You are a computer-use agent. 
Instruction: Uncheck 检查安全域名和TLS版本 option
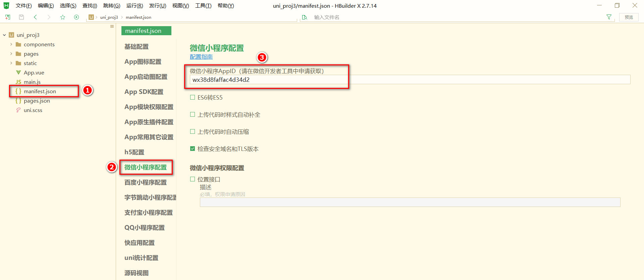coord(193,149)
